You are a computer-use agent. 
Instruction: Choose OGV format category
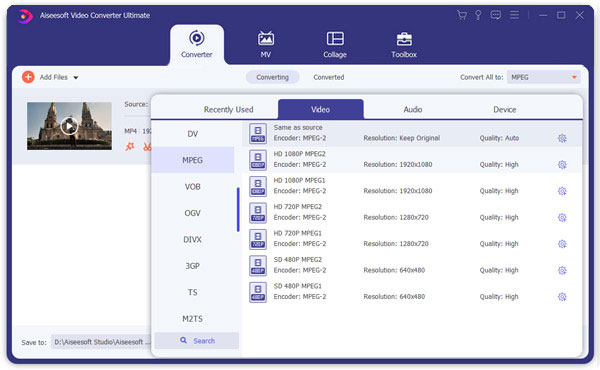click(192, 213)
